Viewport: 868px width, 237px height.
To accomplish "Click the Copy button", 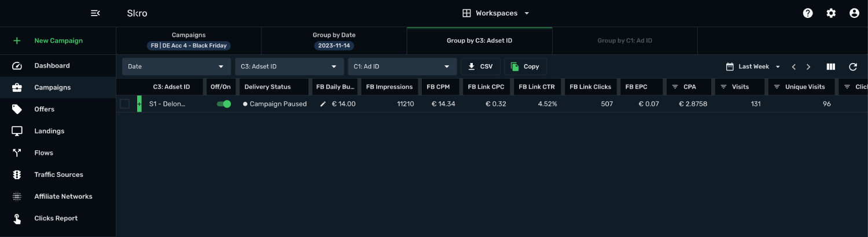I will [x=525, y=66].
